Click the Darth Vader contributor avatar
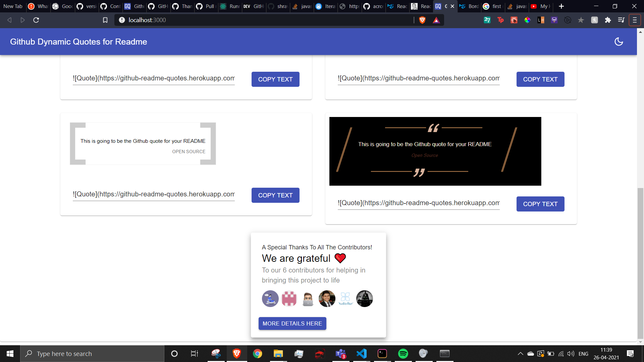644x362 pixels. [364, 299]
